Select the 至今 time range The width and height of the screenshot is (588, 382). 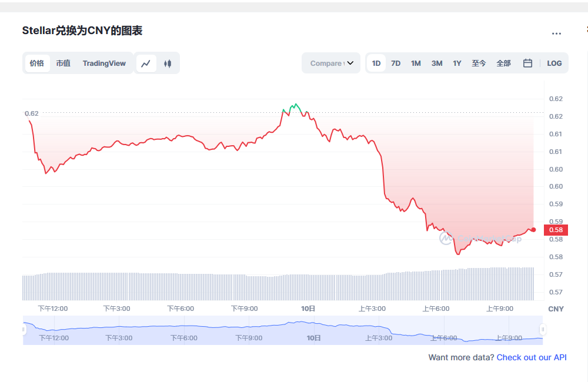point(479,63)
